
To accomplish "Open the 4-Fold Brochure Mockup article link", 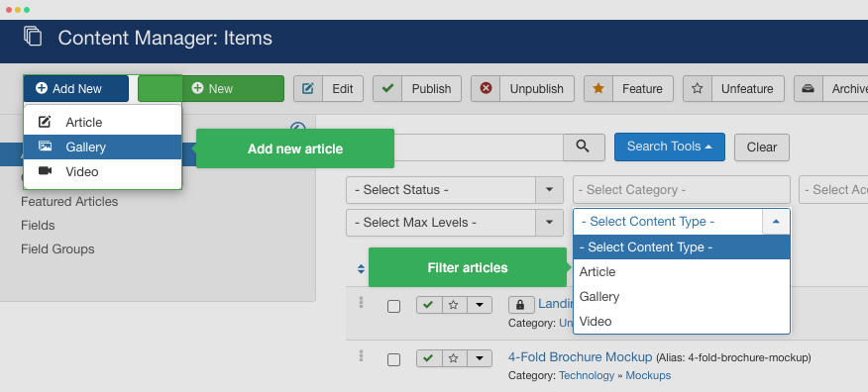I will point(580,356).
